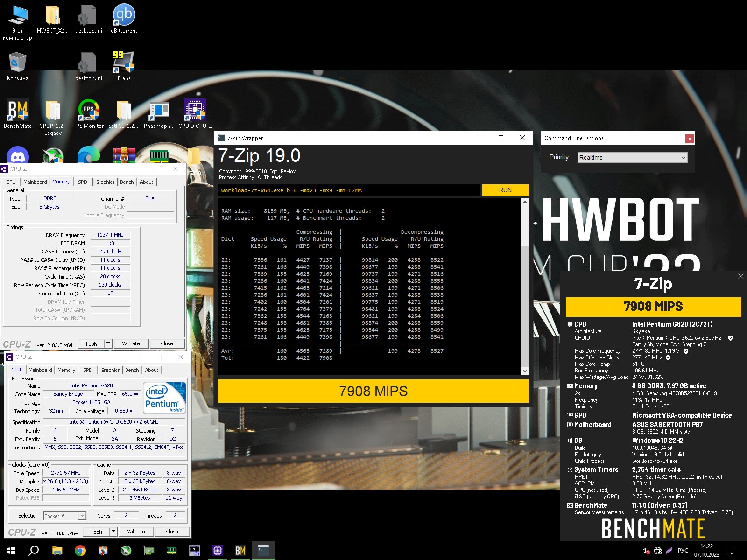
Task: Click the 7-Zip output scrollbar up arrow
Action: (525, 202)
